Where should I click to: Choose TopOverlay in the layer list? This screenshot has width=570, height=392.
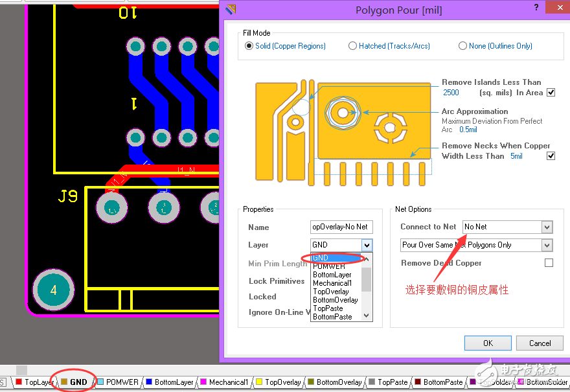tap(336, 292)
